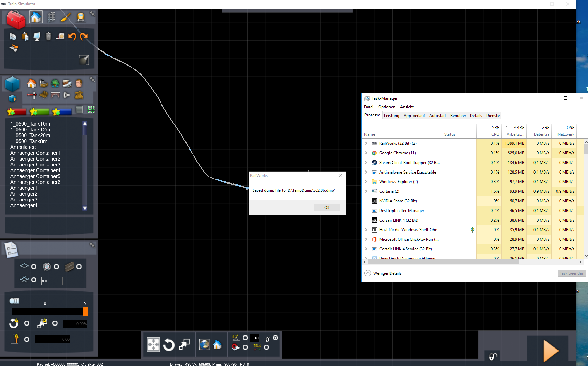This screenshot has width=588, height=366.
Task: Toggle the auto-height offset radio button
Action: 27,339
